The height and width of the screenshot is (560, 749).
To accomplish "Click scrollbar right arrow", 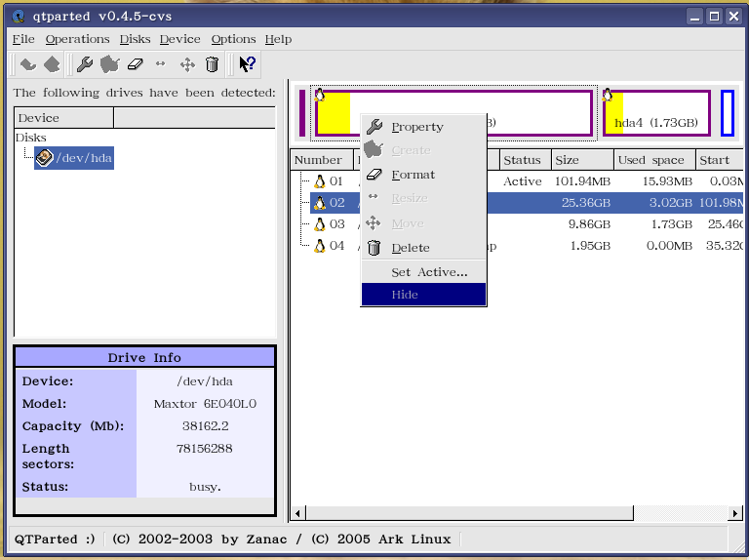I will pos(735,513).
